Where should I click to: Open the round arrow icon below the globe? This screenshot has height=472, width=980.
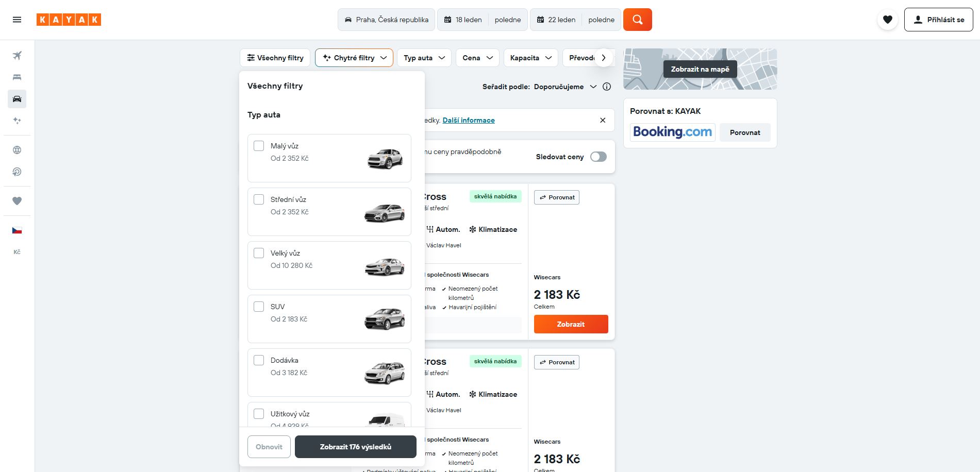tap(17, 172)
